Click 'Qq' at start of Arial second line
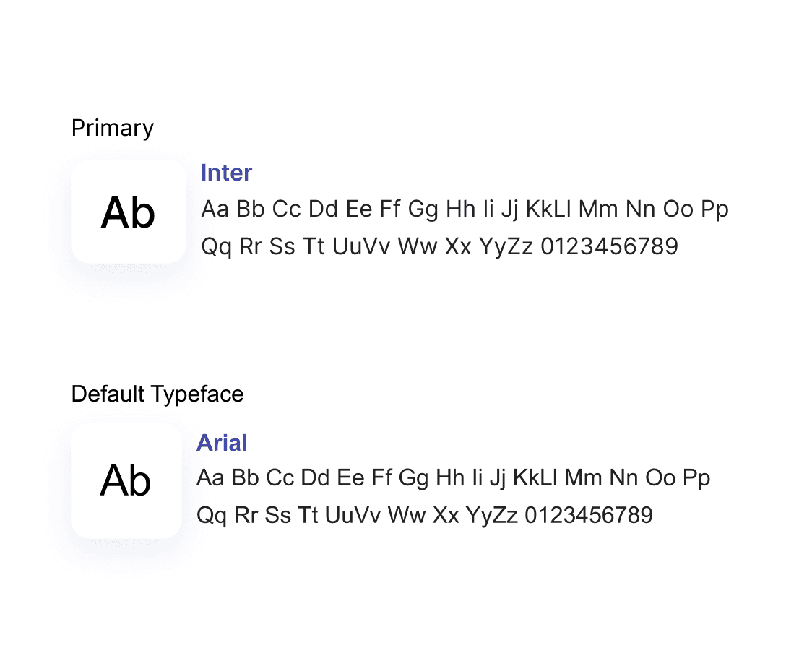This screenshot has width=812, height=653. (212, 516)
